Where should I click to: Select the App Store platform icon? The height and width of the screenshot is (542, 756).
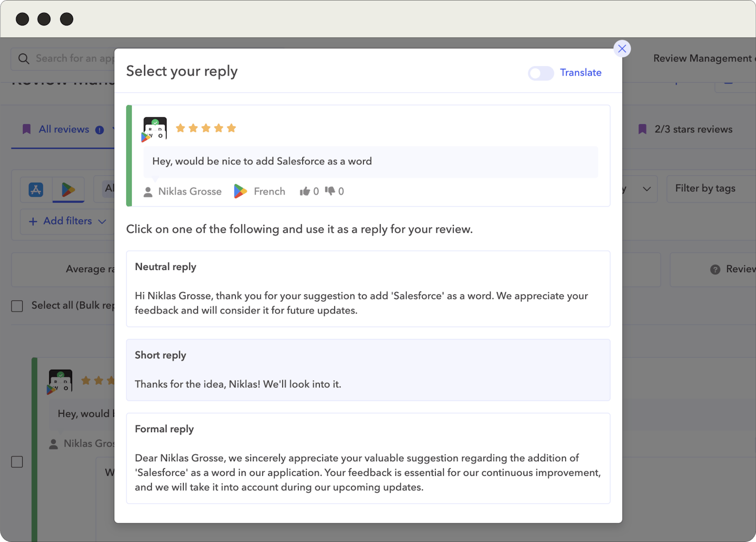point(36,190)
